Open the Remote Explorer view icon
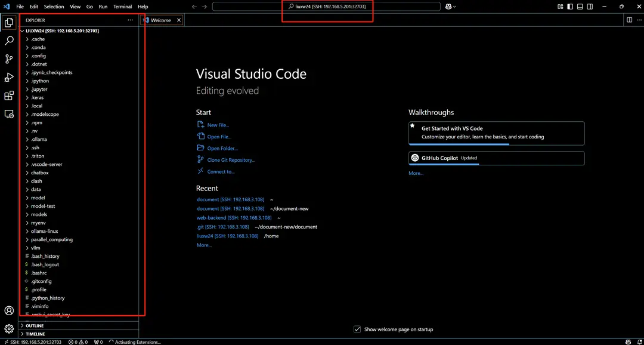This screenshot has width=644, height=345. [8, 114]
